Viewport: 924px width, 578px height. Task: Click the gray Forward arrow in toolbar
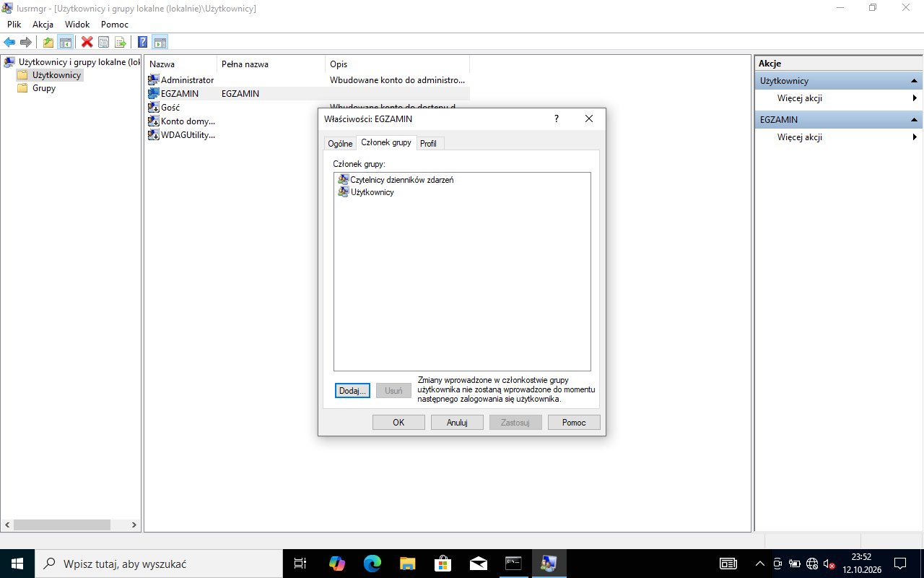pyautogui.click(x=26, y=42)
